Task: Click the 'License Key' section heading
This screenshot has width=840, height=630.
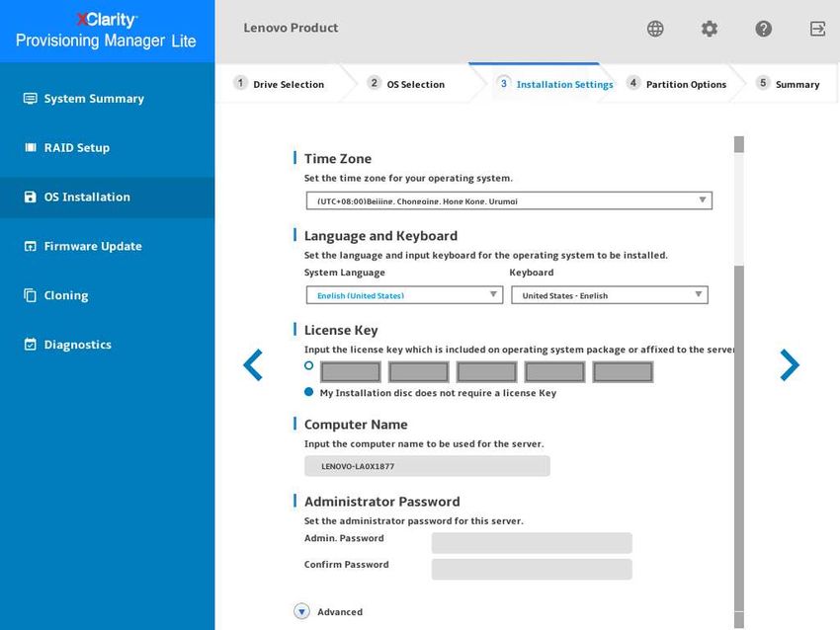Action: (341, 330)
